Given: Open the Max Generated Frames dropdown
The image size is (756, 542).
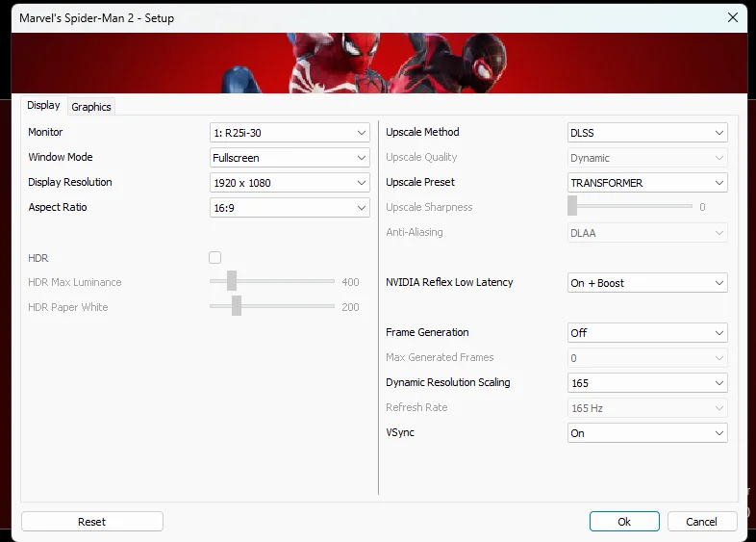Looking at the screenshot, I should [647, 358].
